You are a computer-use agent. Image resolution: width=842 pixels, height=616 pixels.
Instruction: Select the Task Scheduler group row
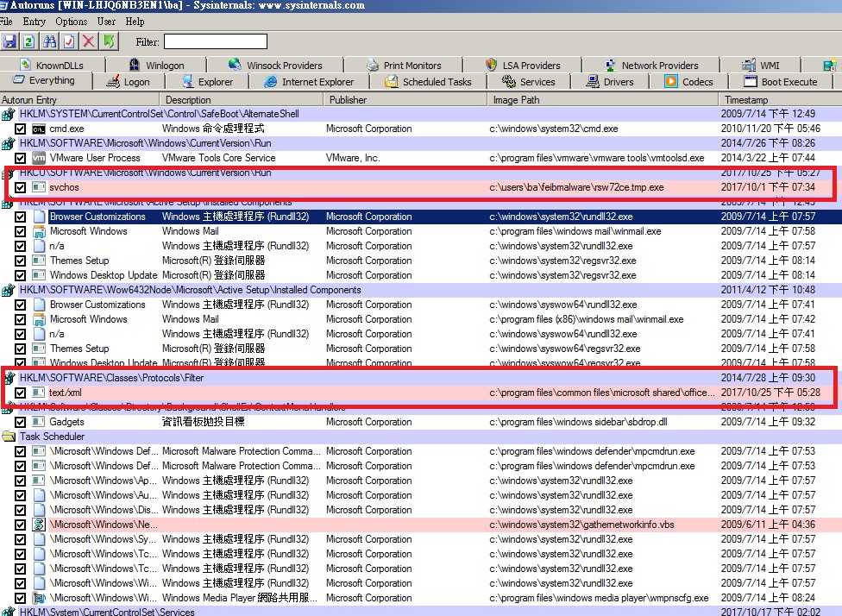[x=421, y=437]
